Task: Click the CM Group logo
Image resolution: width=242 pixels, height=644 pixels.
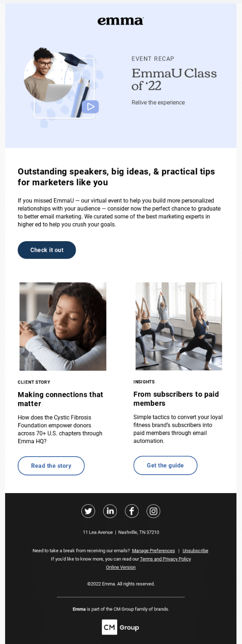Action: click(121, 627)
